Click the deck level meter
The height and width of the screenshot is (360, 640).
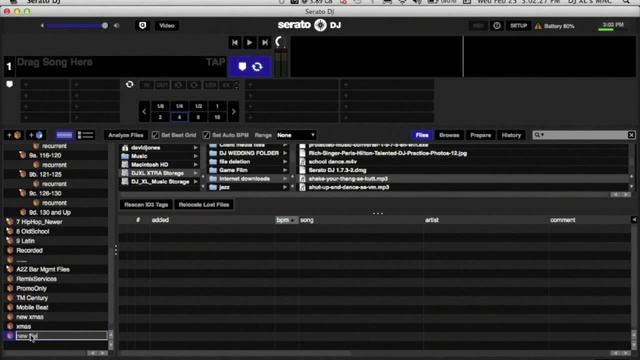tap(280, 62)
